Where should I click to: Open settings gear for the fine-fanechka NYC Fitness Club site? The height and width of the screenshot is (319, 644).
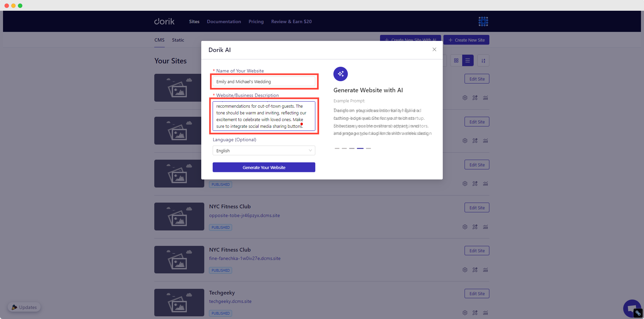(465, 270)
